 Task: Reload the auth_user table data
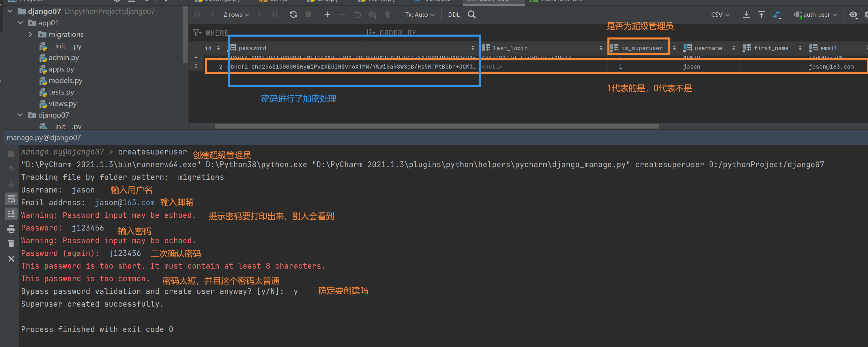point(293,14)
